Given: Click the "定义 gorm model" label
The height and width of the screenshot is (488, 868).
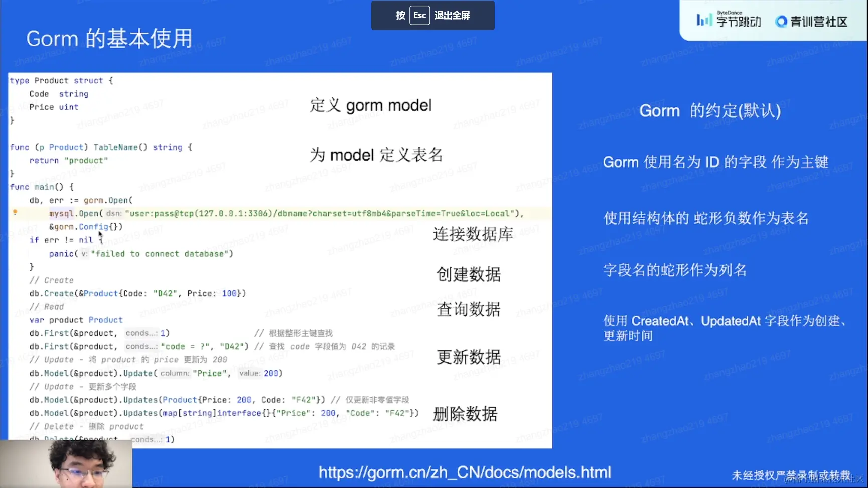Looking at the screenshot, I should click(x=371, y=105).
